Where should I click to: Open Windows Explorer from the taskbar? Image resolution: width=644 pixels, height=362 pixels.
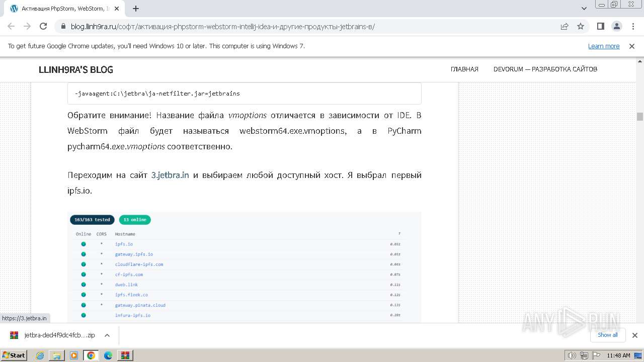point(57,355)
